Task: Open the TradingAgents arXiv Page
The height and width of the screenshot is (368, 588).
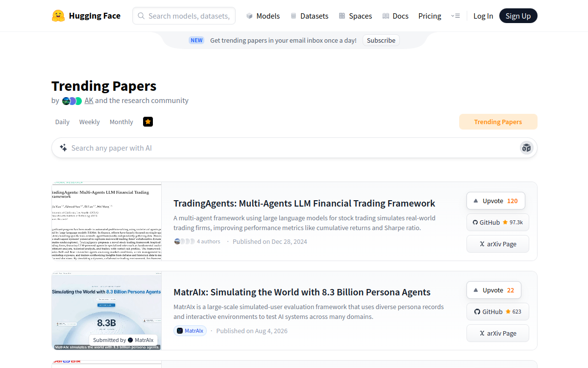Action: click(x=497, y=244)
